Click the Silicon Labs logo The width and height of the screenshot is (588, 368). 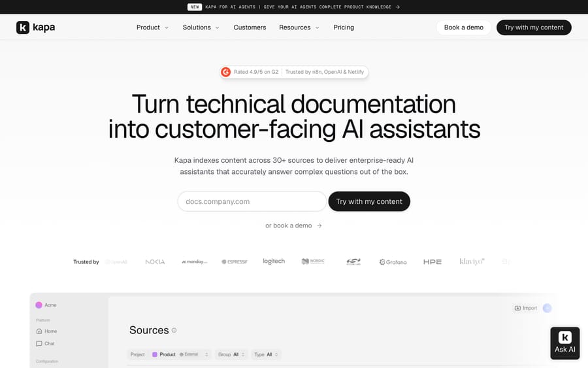(x=353, y=261)
